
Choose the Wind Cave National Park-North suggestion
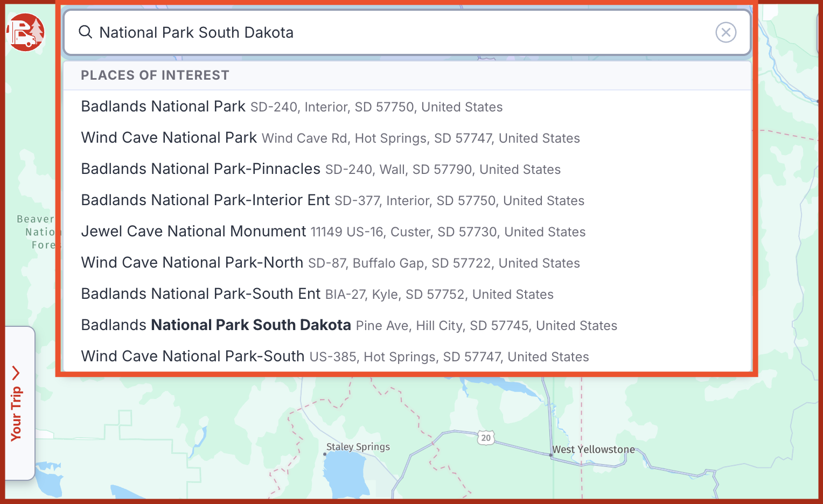(x=407, y=263)
